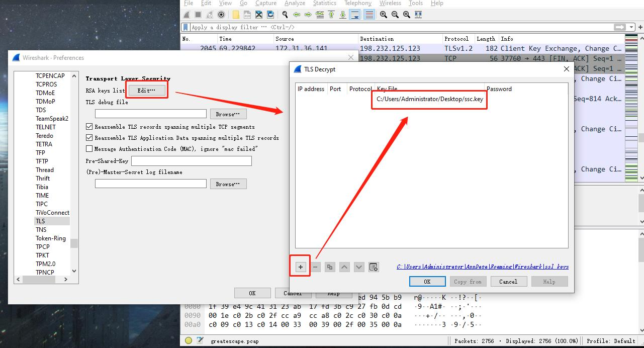Remove entry with the minus button in TLS Decrypt

pyautogui.click(x=315, y=267)
